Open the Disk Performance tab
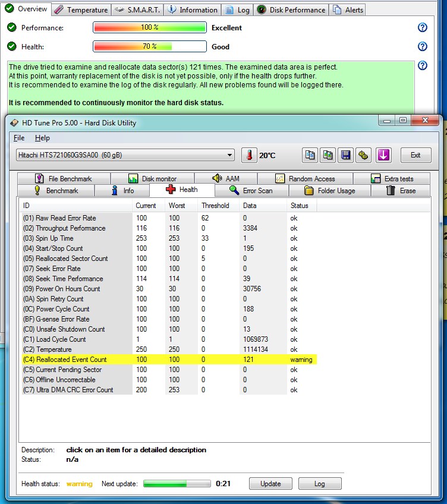Screen dimensions: 447x504 point(291,10)
